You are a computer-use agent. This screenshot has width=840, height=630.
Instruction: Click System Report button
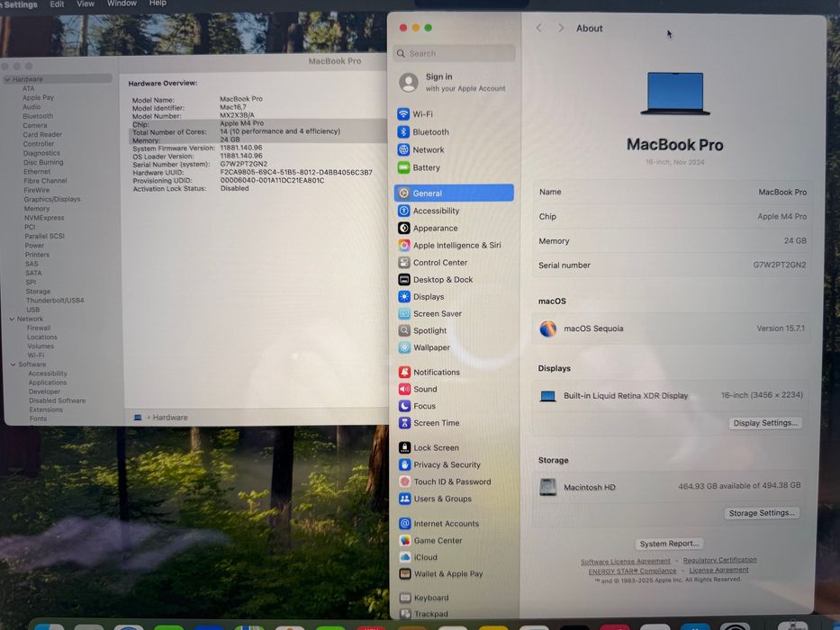pyautogui.click(x=669, y=544)
